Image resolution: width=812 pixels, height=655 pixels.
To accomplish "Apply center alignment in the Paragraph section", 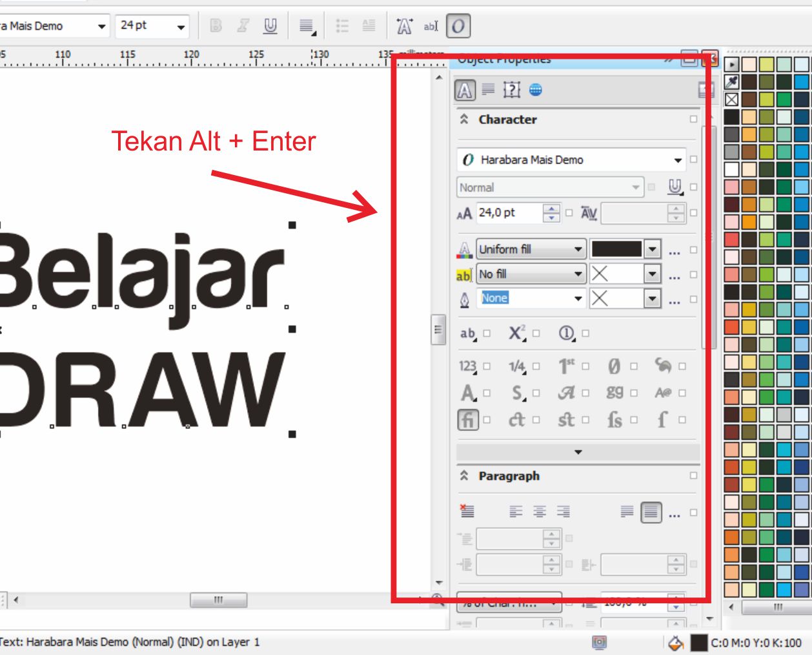I will (539, 512).
